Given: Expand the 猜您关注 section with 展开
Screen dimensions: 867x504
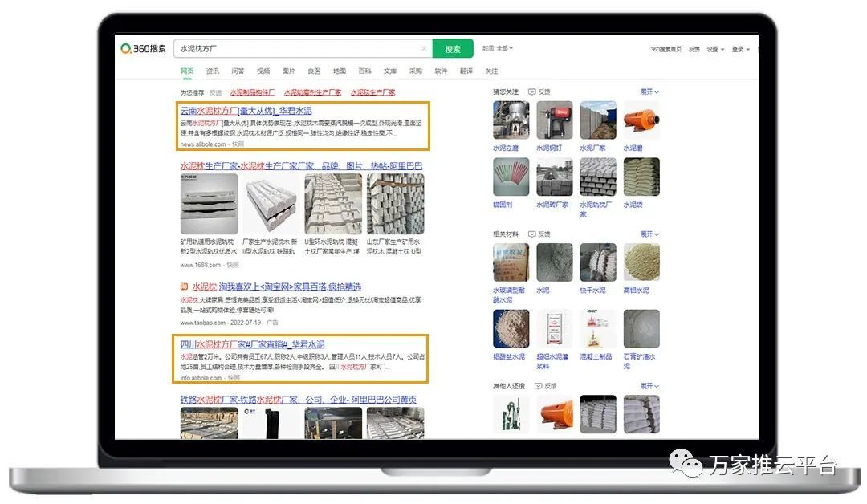Looking at the screenshot, I should pos(649,92).
